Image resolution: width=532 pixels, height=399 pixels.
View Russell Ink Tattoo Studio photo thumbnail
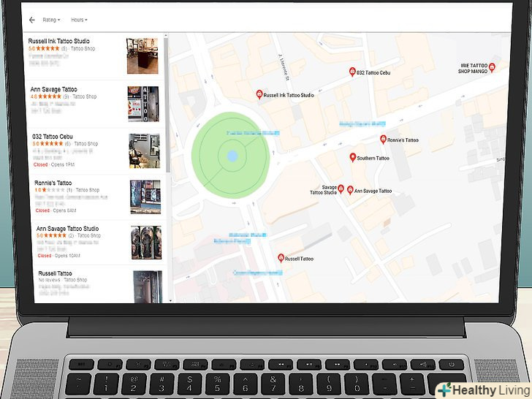pos(142,56)
